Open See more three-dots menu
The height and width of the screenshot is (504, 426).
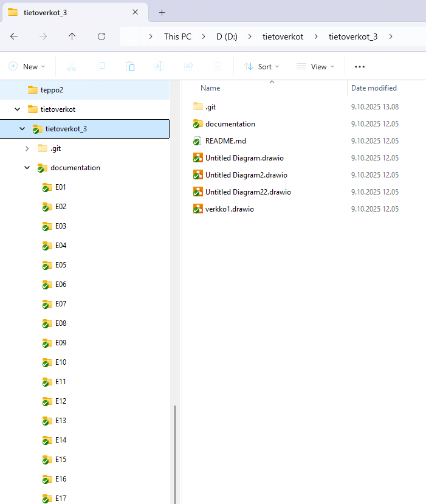pos(359,66)
